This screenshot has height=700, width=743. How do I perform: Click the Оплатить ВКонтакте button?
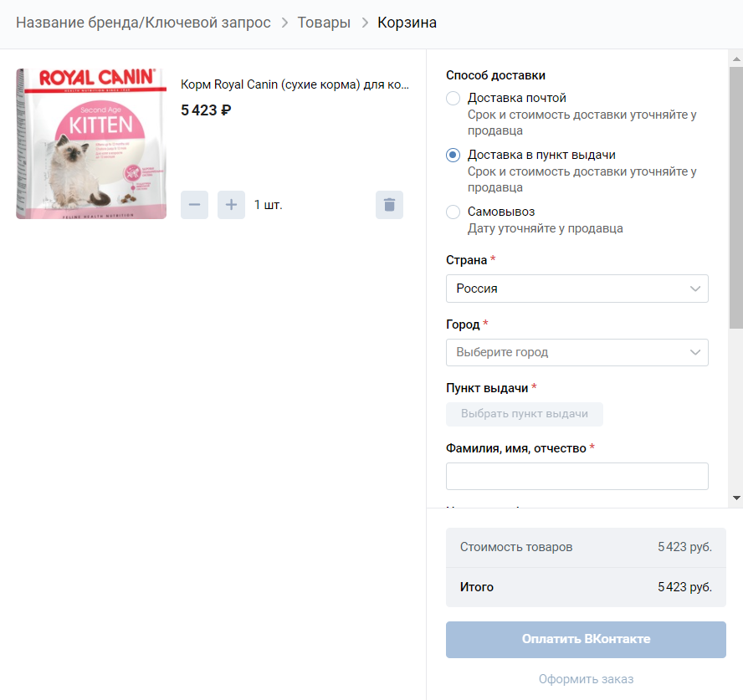pos(586,640)
